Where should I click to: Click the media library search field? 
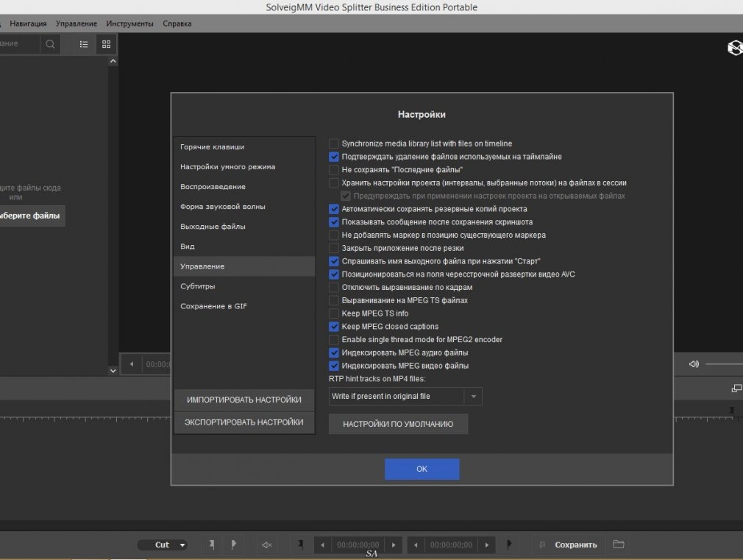coord(20,44)
